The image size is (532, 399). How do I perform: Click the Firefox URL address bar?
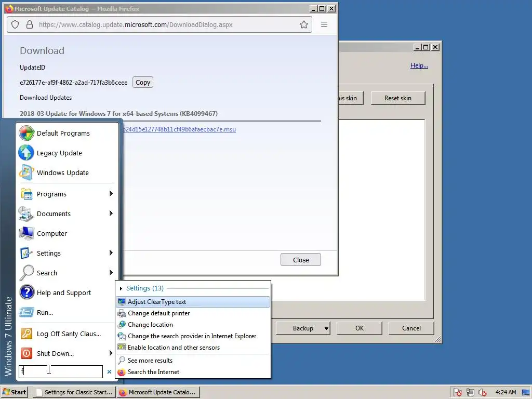tap(159, 24)
